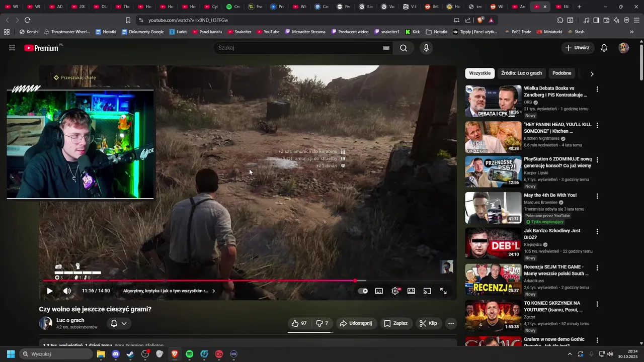
Task: Open Luc o grach channel page
Action: click(x=70, y=320)
